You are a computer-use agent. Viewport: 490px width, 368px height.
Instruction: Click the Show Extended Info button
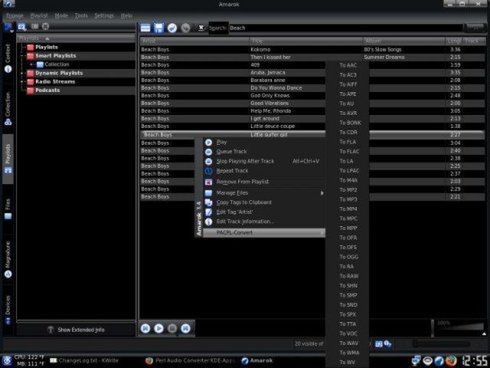(x=76, y=330)
